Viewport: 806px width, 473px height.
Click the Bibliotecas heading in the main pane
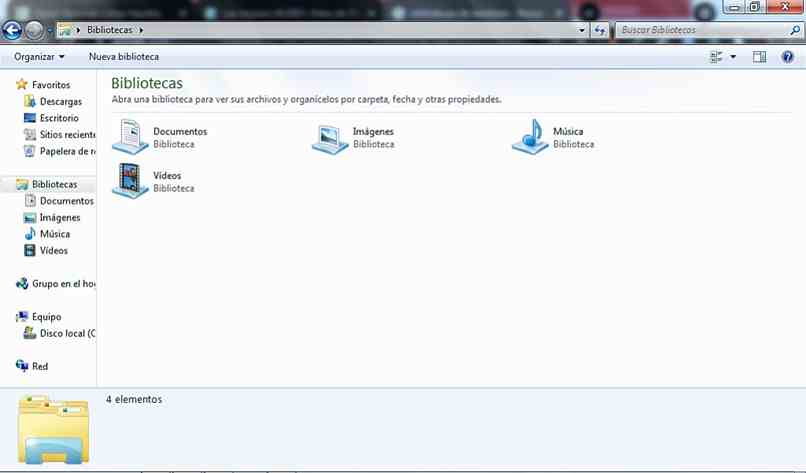click(147, 83)
